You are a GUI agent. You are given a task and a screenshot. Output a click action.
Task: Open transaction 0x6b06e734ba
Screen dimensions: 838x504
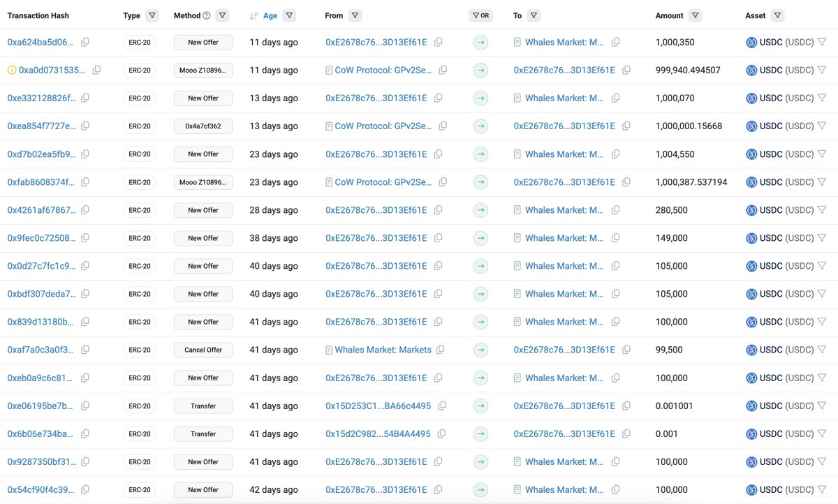[x=41, y=433]
